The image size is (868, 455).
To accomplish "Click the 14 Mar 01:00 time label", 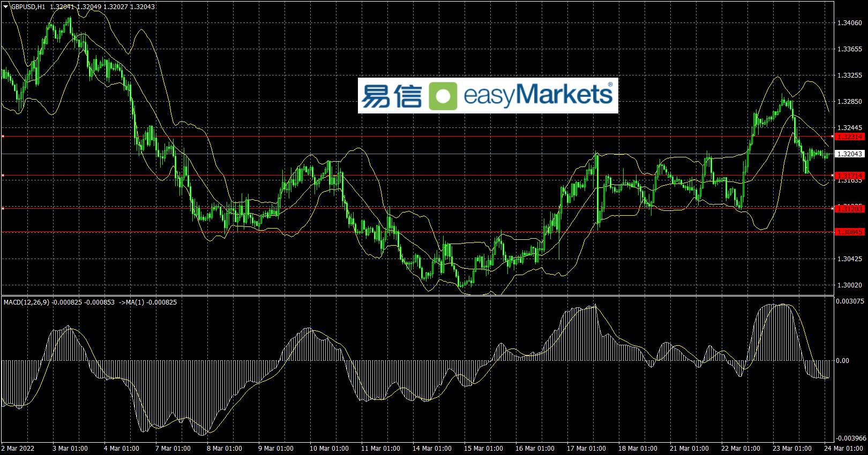I will (x=432, y=449).
